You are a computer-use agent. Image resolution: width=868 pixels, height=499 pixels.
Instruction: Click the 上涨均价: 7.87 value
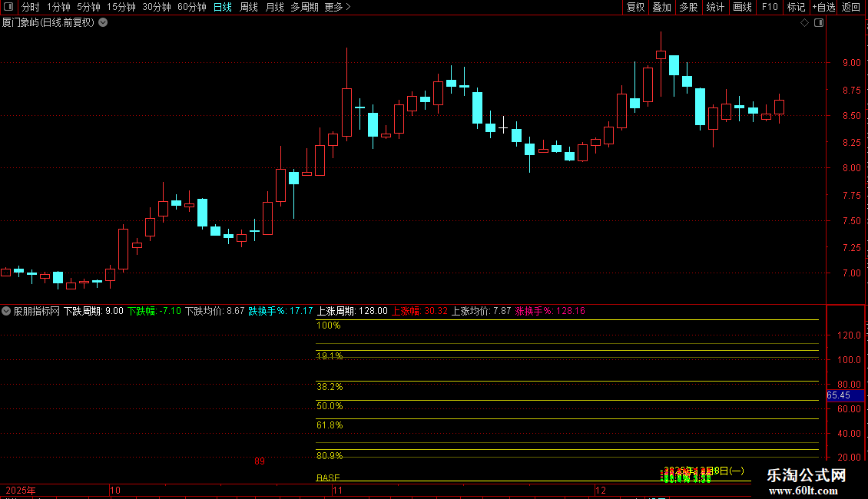pyautogui.click(x=482, y=311)
